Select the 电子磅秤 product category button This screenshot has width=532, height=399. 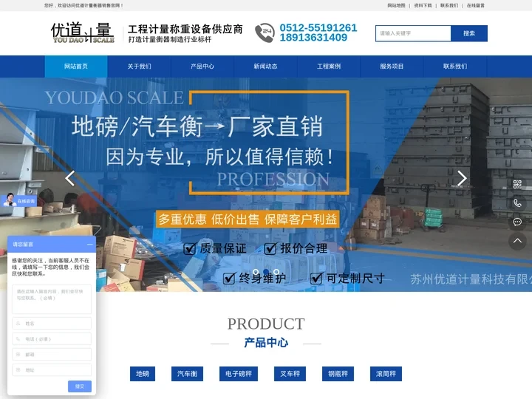click(x=239, y=374)
